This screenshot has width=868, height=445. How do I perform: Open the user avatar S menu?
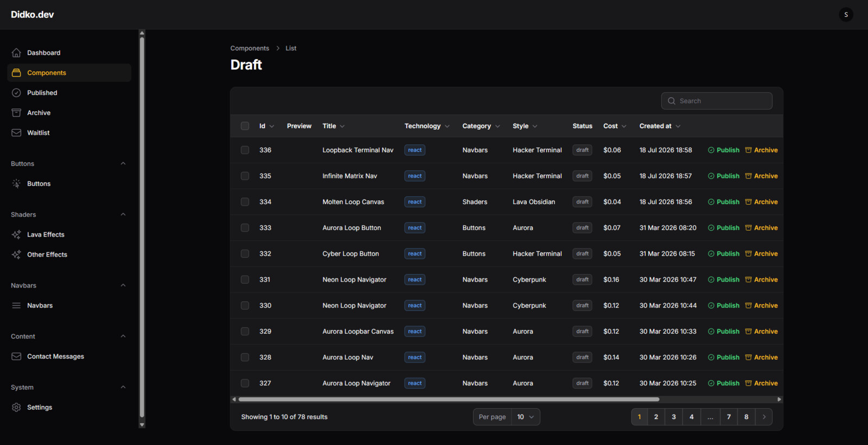846,15
